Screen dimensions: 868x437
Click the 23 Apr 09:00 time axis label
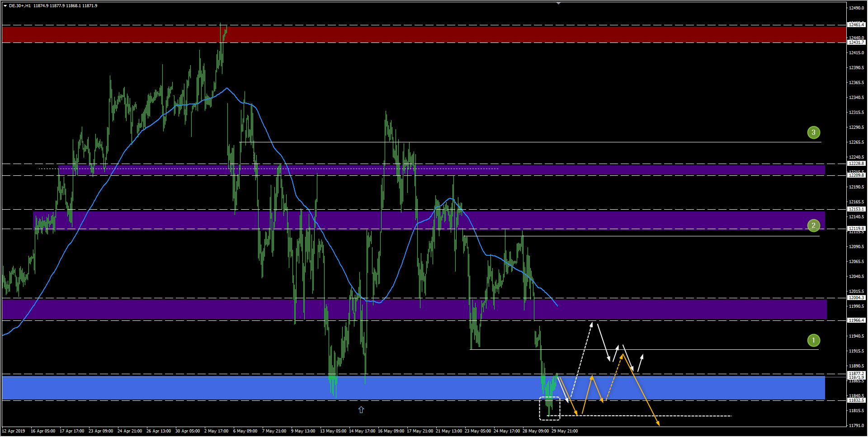pyautogui.click(x=101, y=431)
